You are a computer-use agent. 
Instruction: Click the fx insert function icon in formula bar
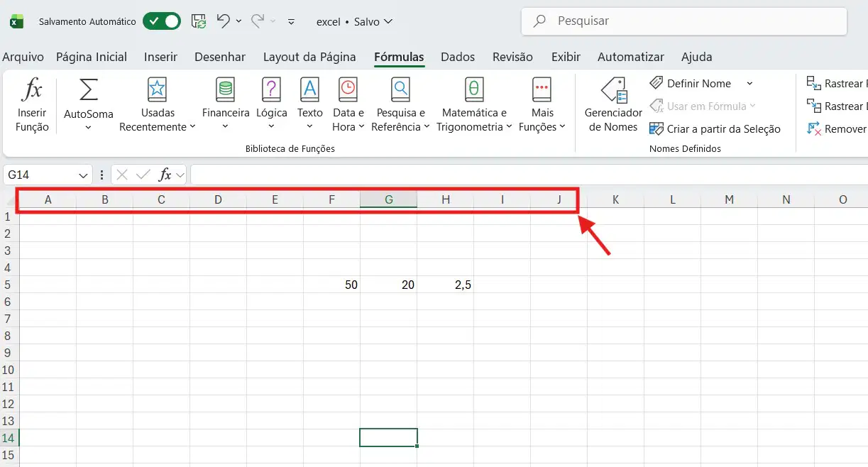pos(165,175)
